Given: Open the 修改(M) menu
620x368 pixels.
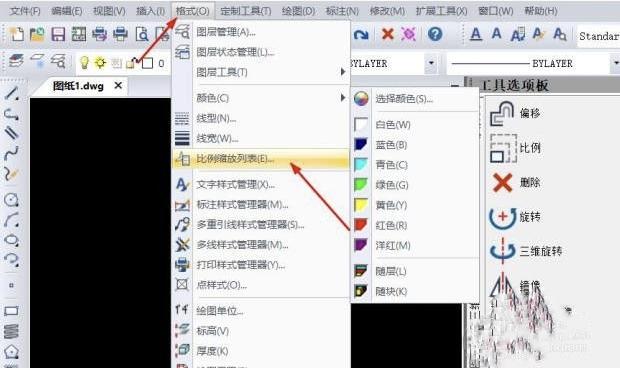Looking at the screenshot, I should 387,11.
